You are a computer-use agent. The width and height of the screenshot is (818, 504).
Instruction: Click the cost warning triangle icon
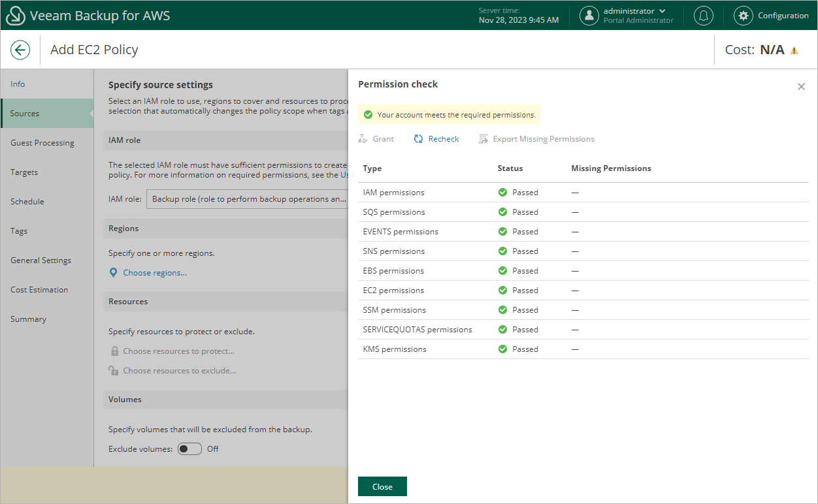pos(794,50)
